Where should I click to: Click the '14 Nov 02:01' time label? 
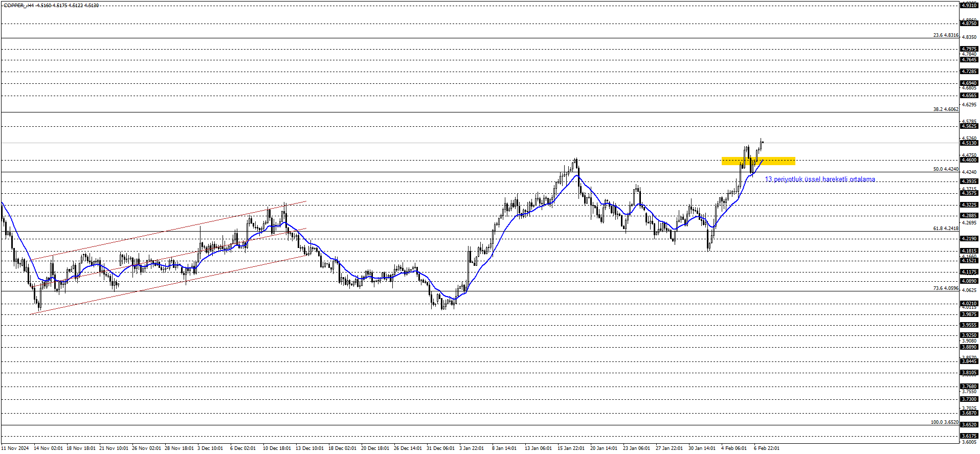48,448
